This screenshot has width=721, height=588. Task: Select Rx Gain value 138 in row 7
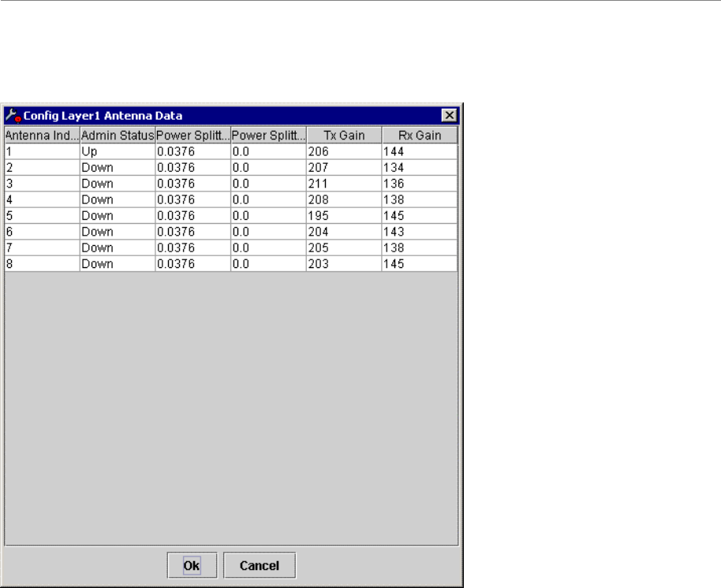coord(420,248)
